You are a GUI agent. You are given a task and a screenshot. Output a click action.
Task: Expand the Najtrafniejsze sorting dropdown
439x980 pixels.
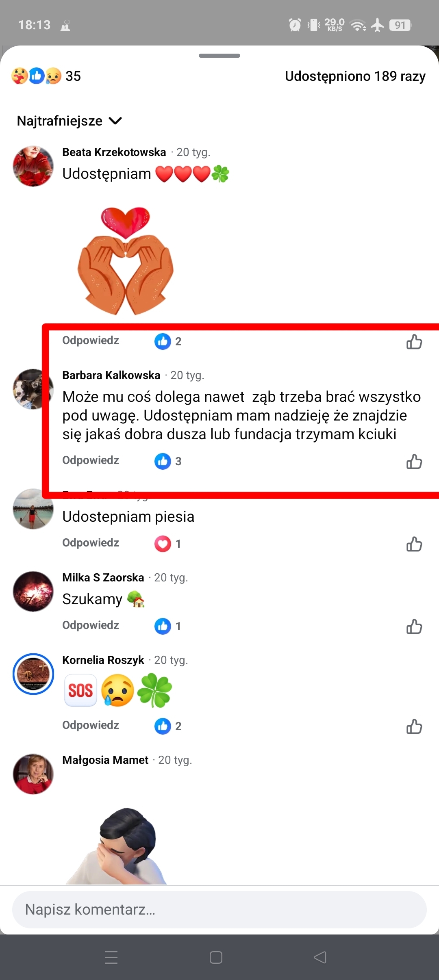[70, 121]
